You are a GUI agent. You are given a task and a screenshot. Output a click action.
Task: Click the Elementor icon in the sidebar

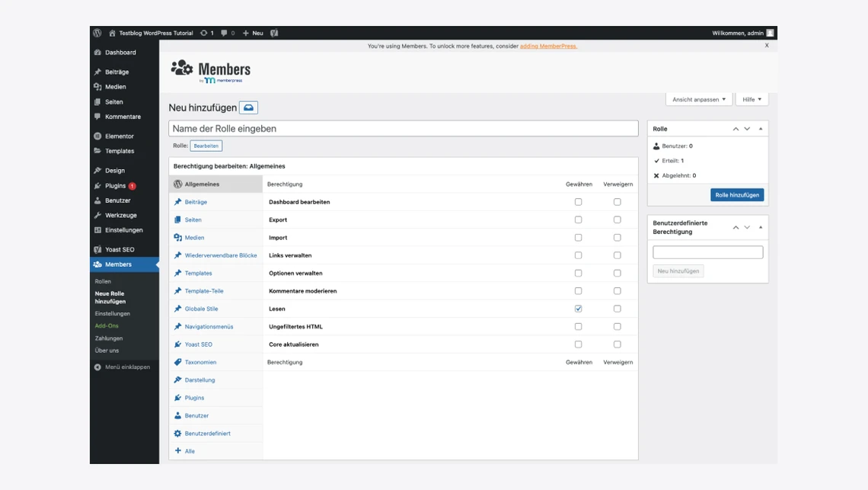coord(97,136)
